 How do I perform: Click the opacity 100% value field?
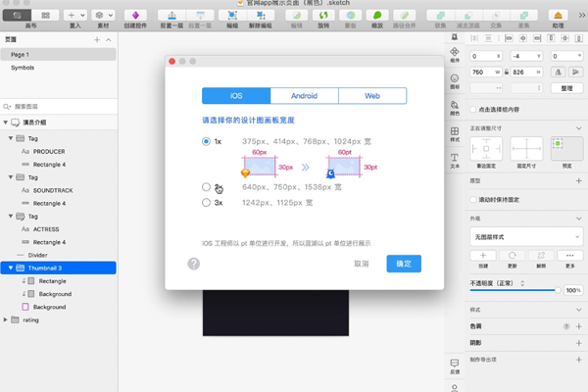(x=573, y=290)
